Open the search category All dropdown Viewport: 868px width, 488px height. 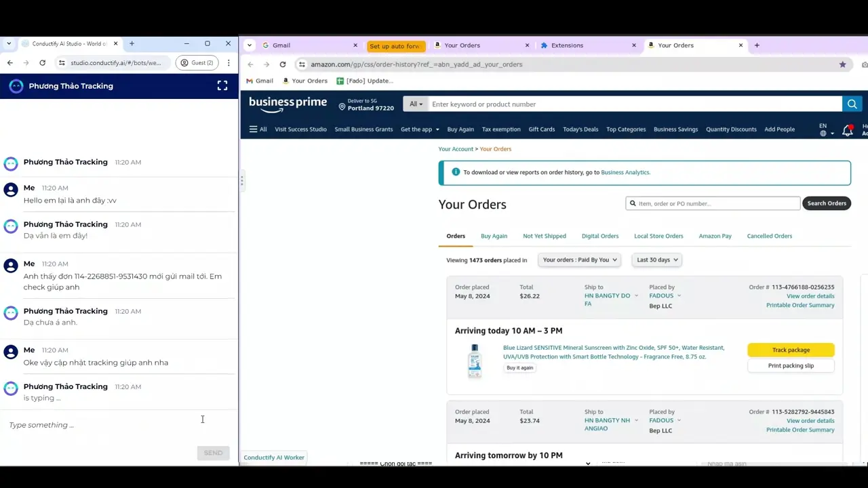416,104
